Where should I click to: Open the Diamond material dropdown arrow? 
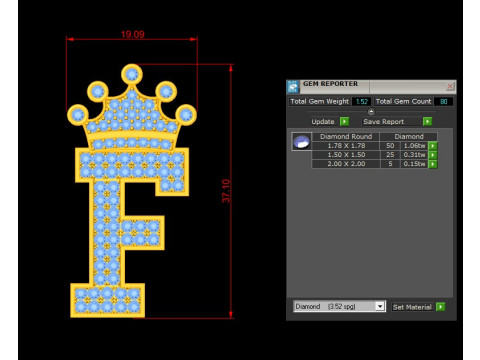click(380, 306)
